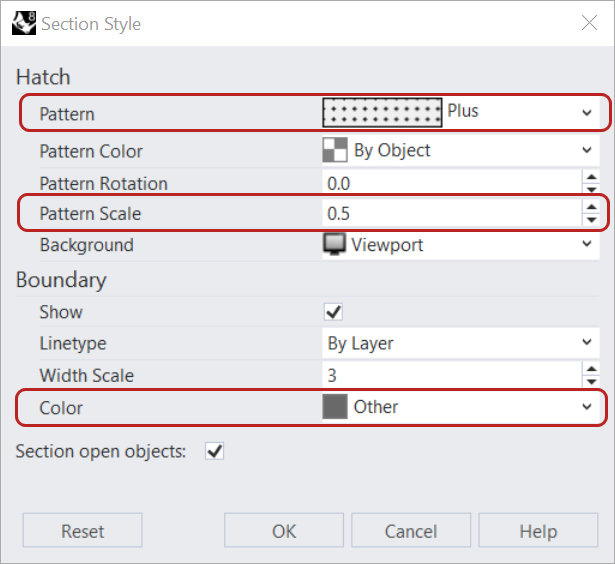Open the Pattern dropdown
615x564 pixels.
587,113
